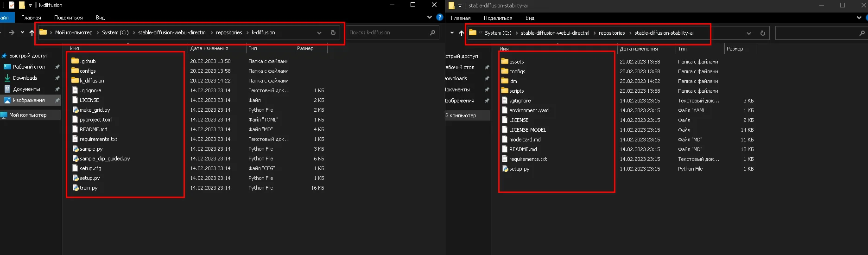Open recent locations dropdown in k-diffusion window
Screen dimensions: 868x255
click(x=22, y=32)
